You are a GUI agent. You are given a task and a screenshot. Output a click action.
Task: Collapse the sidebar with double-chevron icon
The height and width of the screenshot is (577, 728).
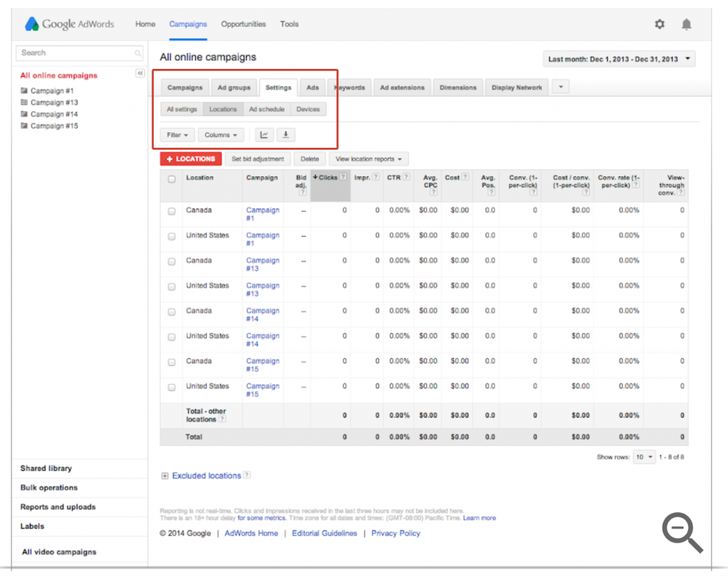point(140,74)
